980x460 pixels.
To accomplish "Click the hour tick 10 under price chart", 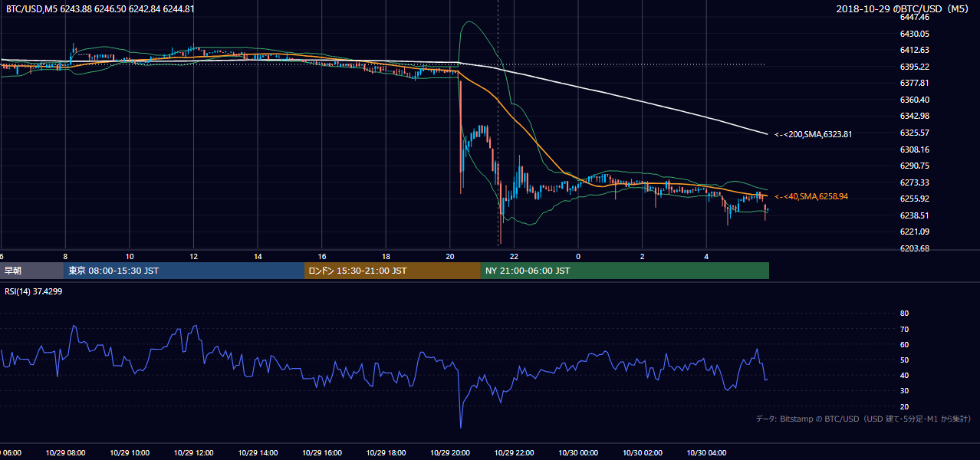I will pyautogui.click(x=130, y=256).
